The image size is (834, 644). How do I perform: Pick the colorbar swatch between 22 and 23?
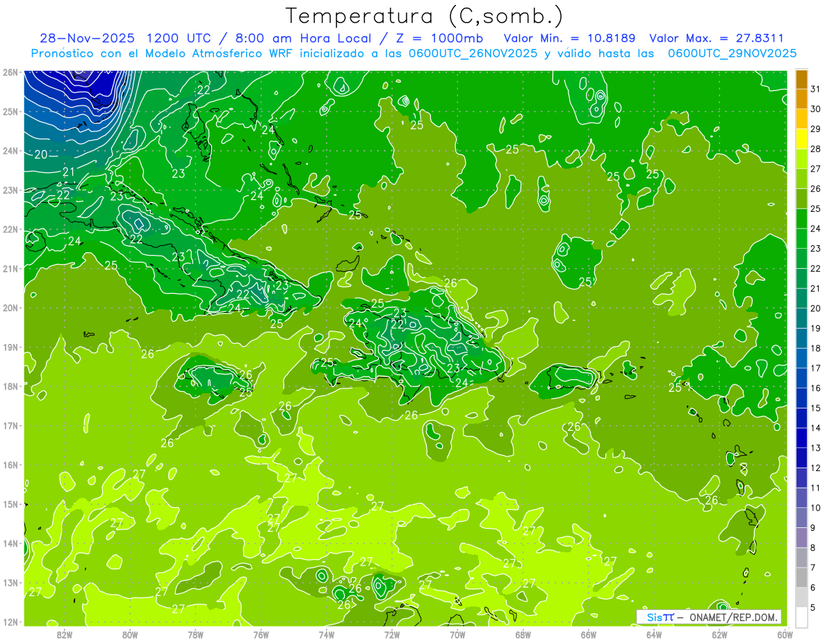(801, 258)
